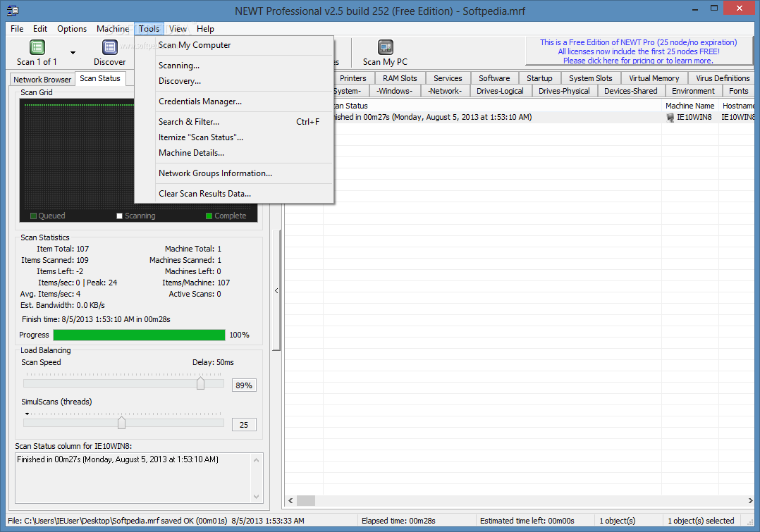Click the Scan 1 of 1 toolbar icon

coord(37,47)
